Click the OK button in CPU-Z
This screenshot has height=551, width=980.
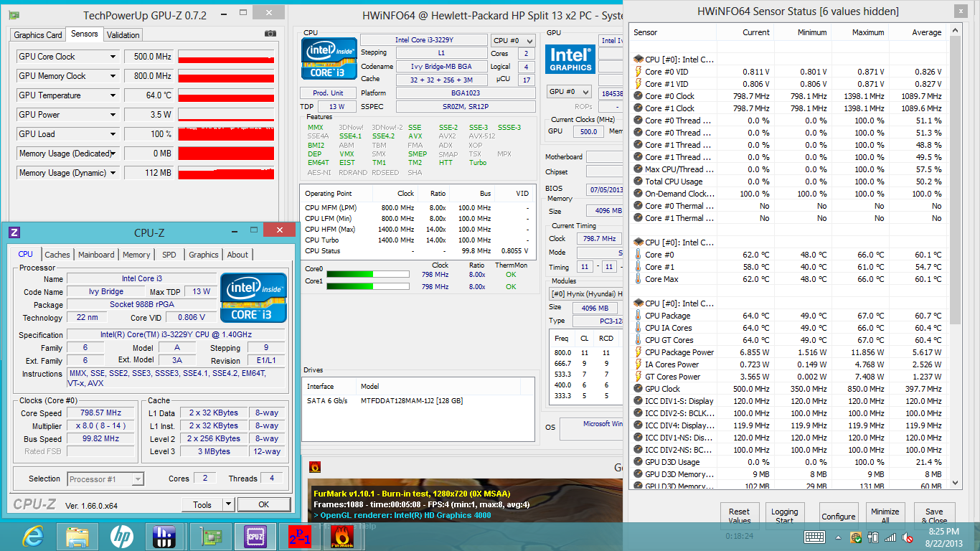(x=264, y=504)
